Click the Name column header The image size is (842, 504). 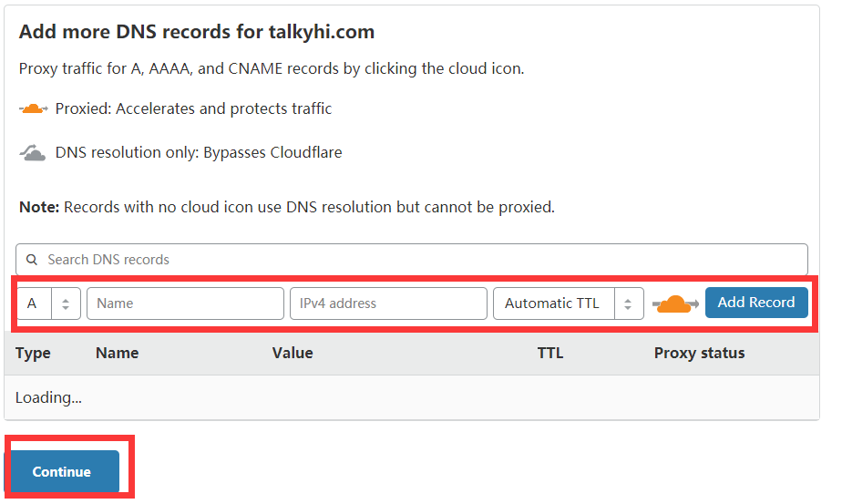(117, 353)
